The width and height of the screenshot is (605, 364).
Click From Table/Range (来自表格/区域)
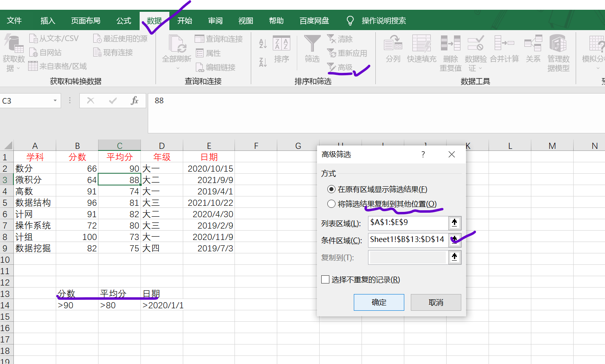coord(57,66)
